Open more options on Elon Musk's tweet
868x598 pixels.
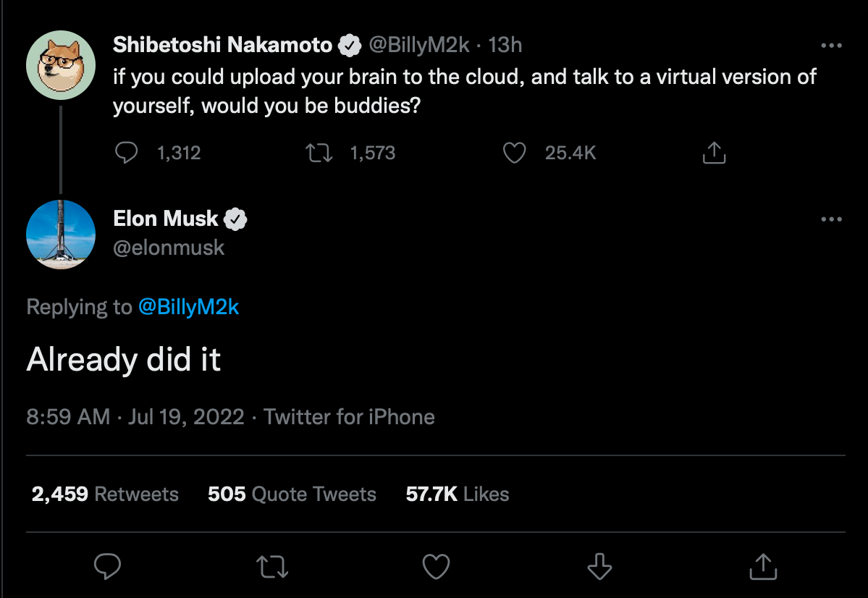coord(831,219)
